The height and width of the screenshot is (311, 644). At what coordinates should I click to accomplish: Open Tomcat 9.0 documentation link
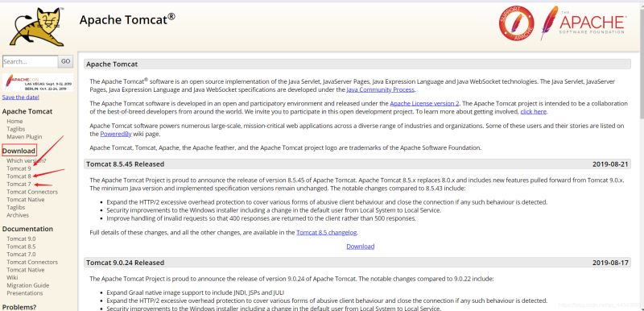tap(21, 238)
